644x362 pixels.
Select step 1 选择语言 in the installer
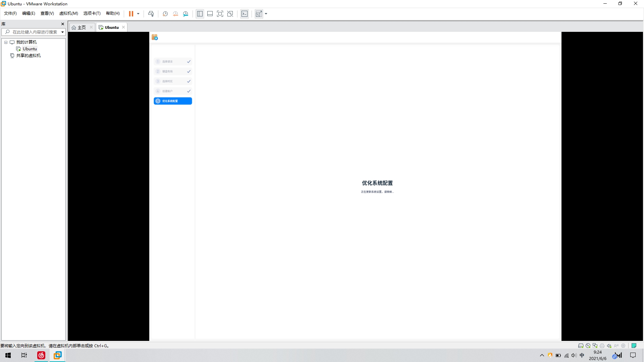(173, 62)
